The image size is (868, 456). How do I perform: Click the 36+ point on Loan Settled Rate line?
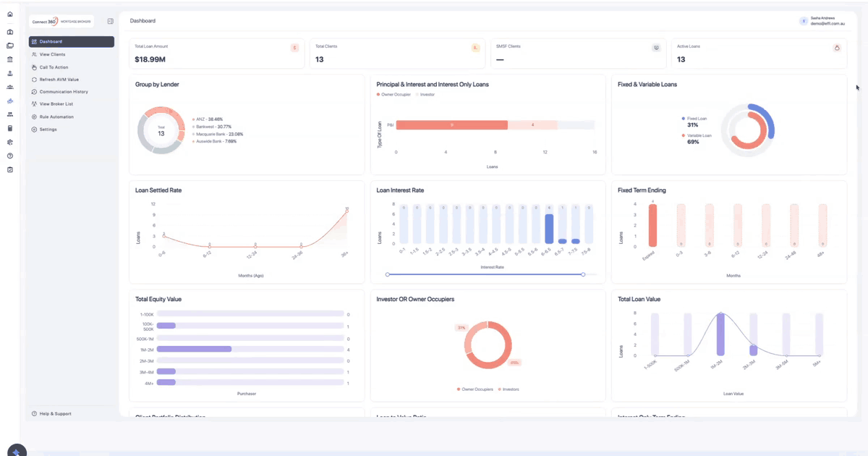(346, 210)
